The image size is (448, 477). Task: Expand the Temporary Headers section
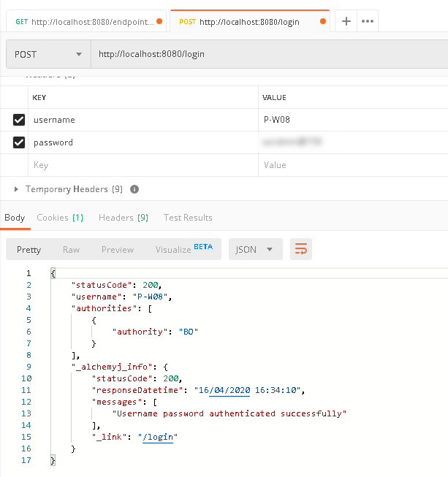tap(17, 189)
